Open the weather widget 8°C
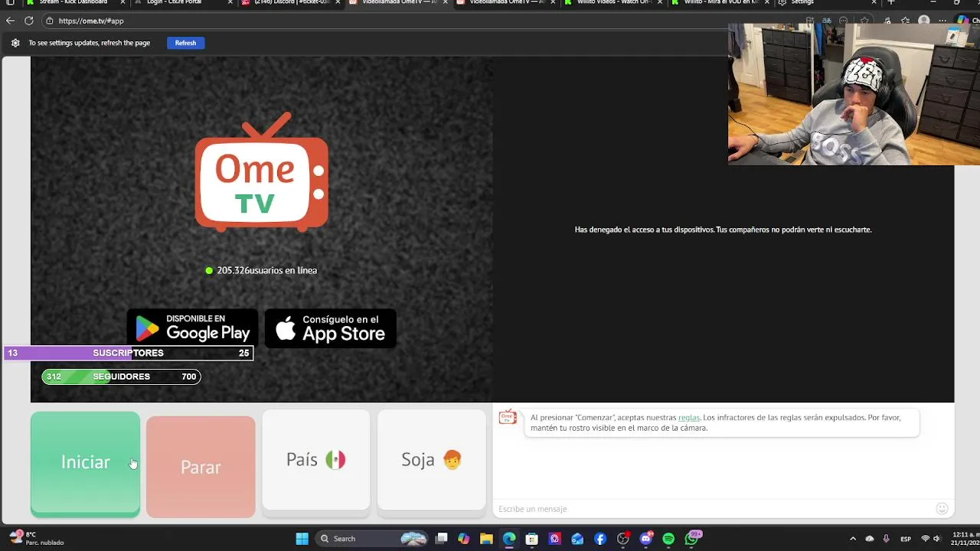The height and width of the screenshot is (551, 980). click(x=37, y=539)
